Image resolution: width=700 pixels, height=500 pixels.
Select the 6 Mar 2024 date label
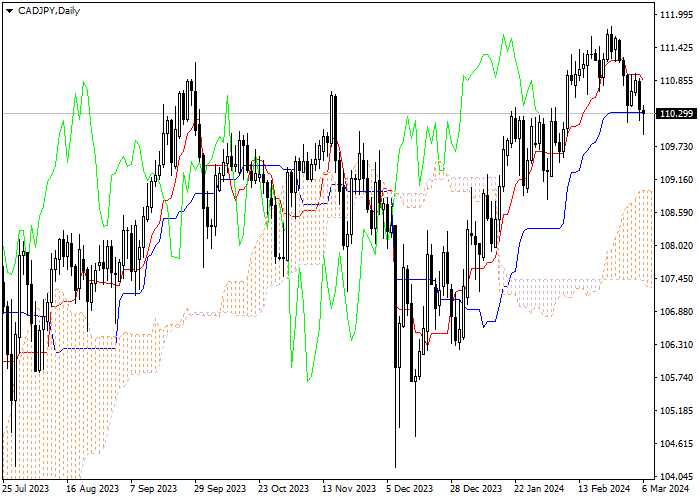click(666, 488)
